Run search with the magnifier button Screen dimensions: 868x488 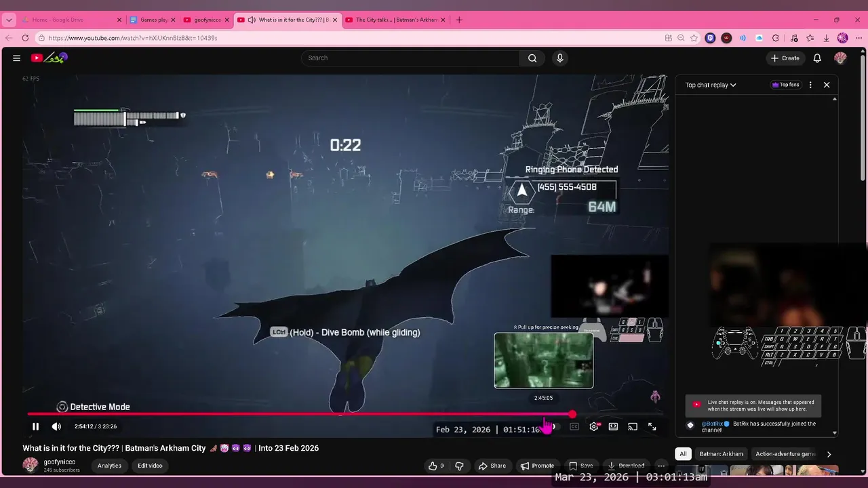[532, 58]
